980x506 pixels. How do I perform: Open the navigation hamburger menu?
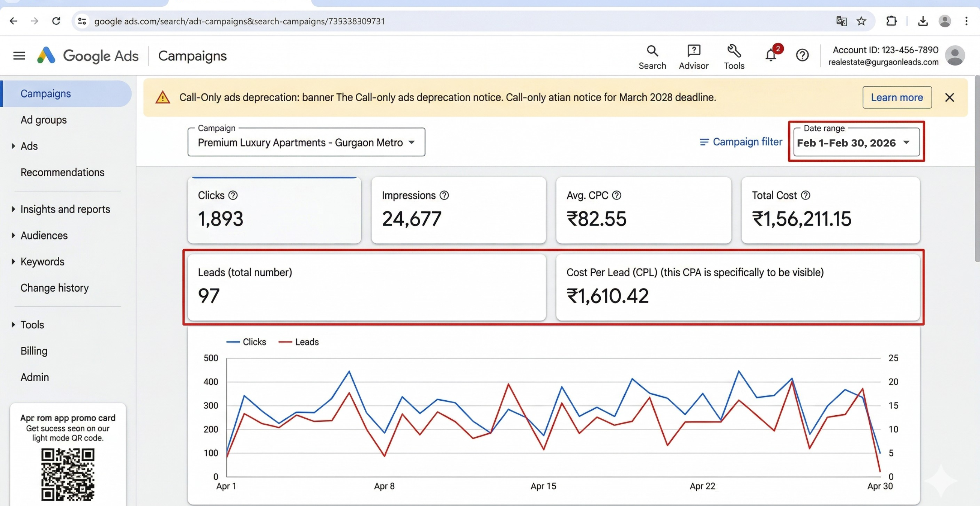19,55
